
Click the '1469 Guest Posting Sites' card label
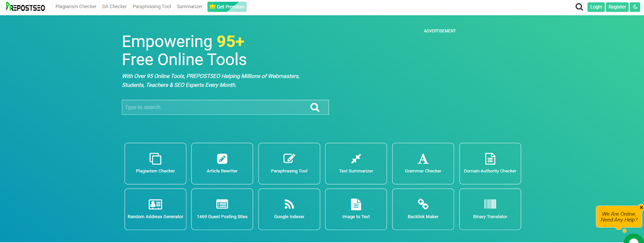(x=222, y=217)
